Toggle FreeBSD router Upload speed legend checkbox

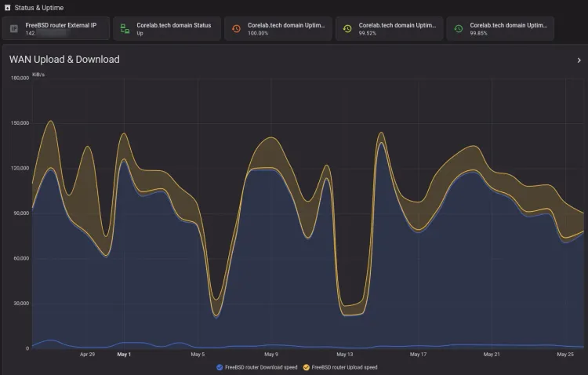coord(307,367)
